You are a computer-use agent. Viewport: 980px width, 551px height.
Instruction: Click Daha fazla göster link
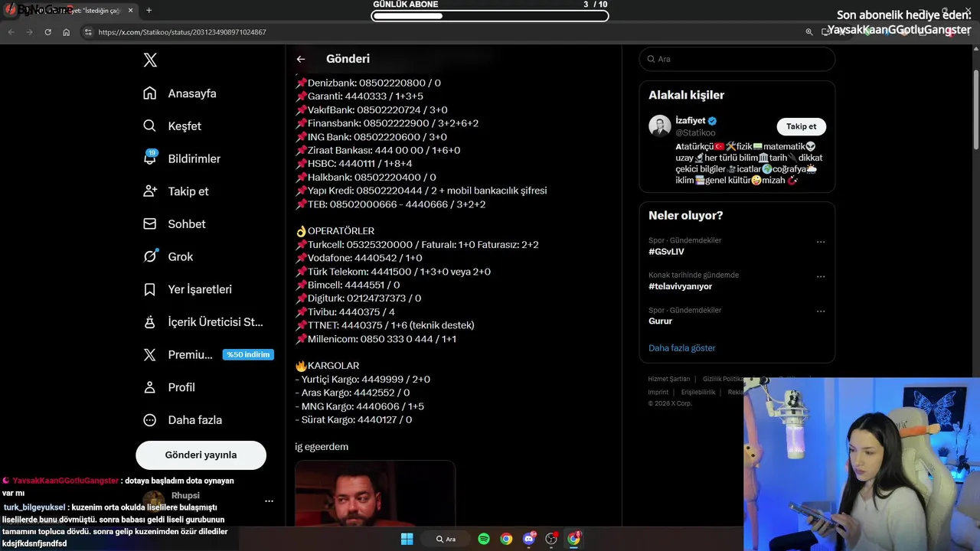coord(681,348)
